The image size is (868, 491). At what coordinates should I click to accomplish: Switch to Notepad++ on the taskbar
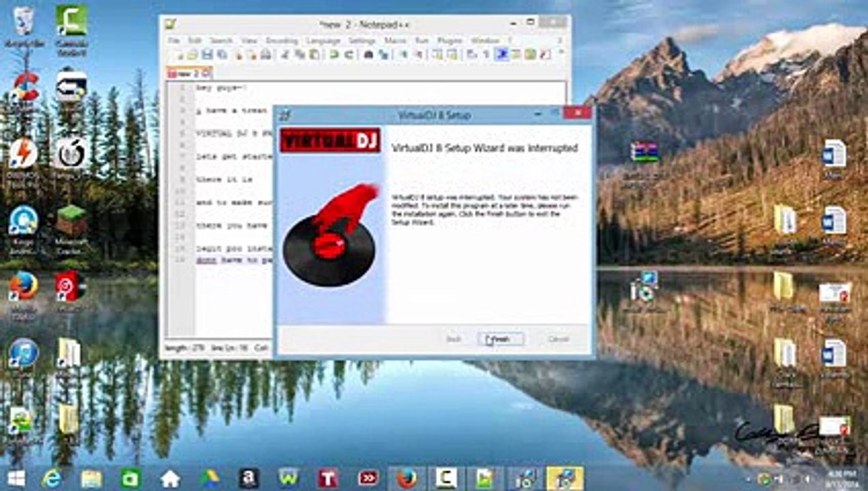click(x=486, y=478)
